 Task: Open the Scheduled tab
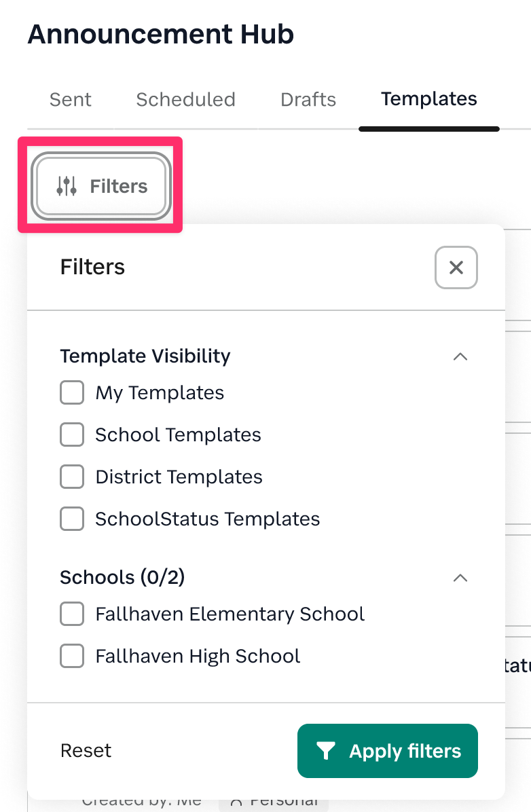pos(185,100)
